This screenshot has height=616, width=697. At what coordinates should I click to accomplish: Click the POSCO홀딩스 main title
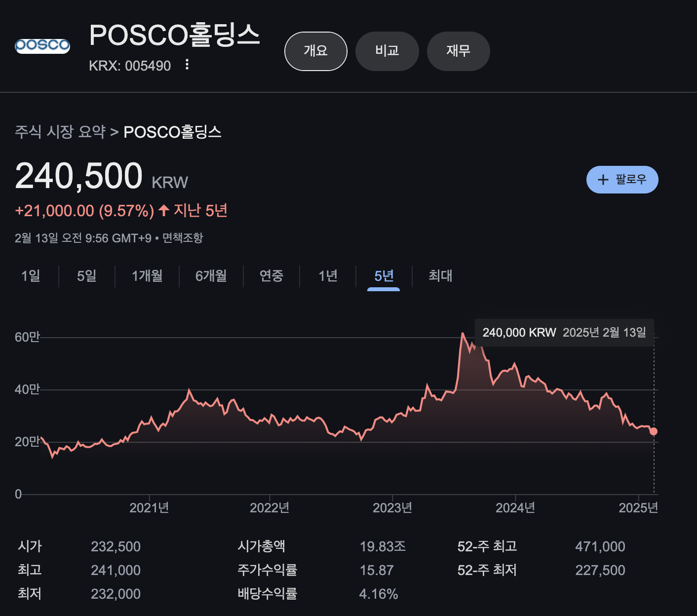pyautogui.click(x=174, y=36)
